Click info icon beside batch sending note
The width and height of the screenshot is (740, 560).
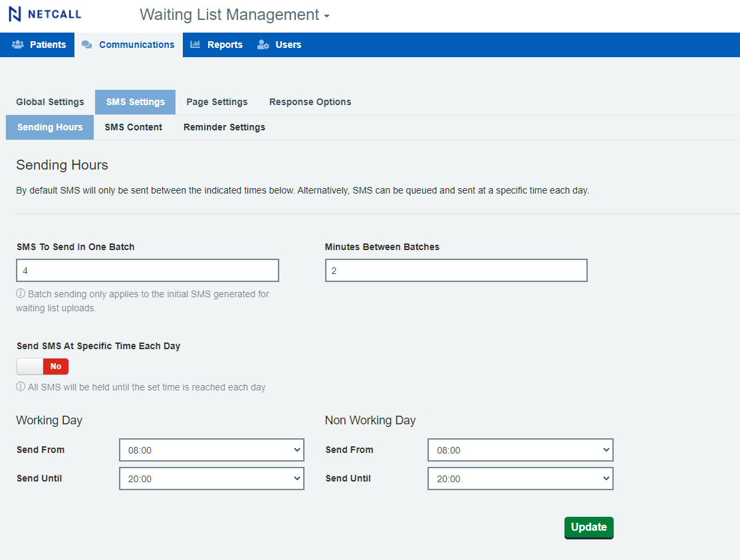coord(21,294)
